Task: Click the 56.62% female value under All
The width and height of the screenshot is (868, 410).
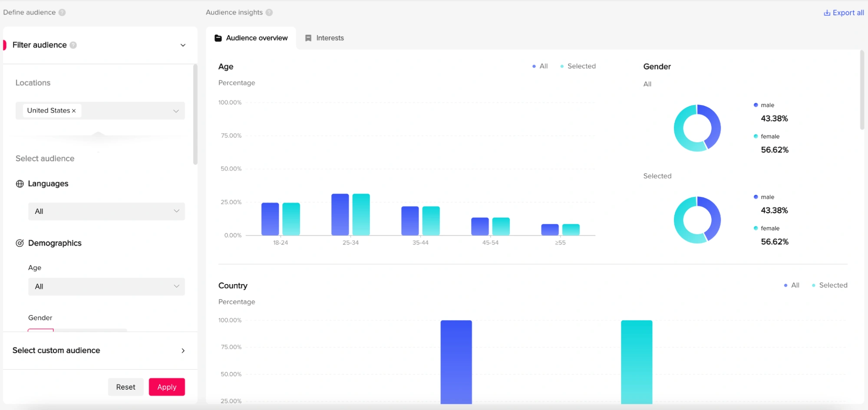Action: (x=775, y=150)
